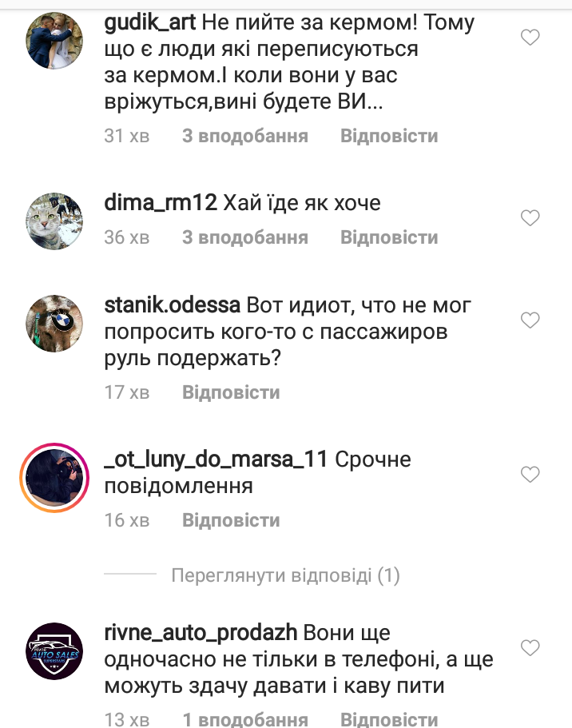This screenshot has width=572, height=728.
Task: View 3 вподобання on dima_rm12 comment
Action: 245,237
